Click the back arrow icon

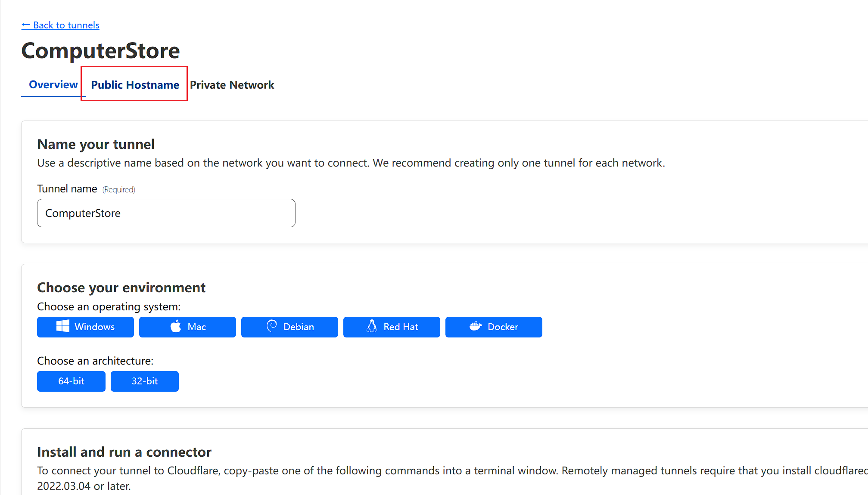(25, 25)
